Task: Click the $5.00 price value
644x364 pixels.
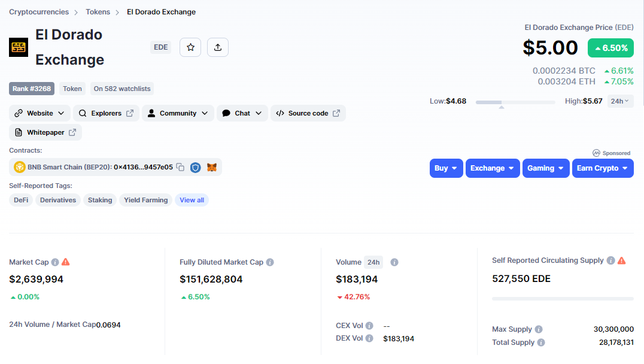Action: point(551,48)
